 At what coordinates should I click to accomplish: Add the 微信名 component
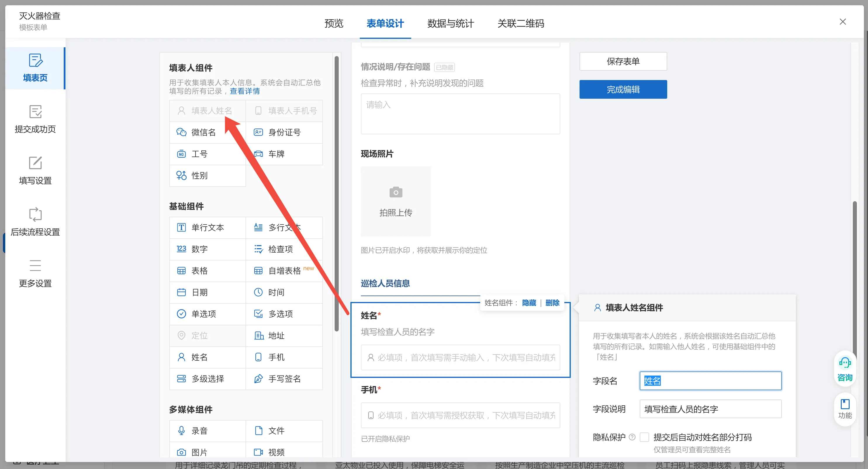(x=208, y=132)
